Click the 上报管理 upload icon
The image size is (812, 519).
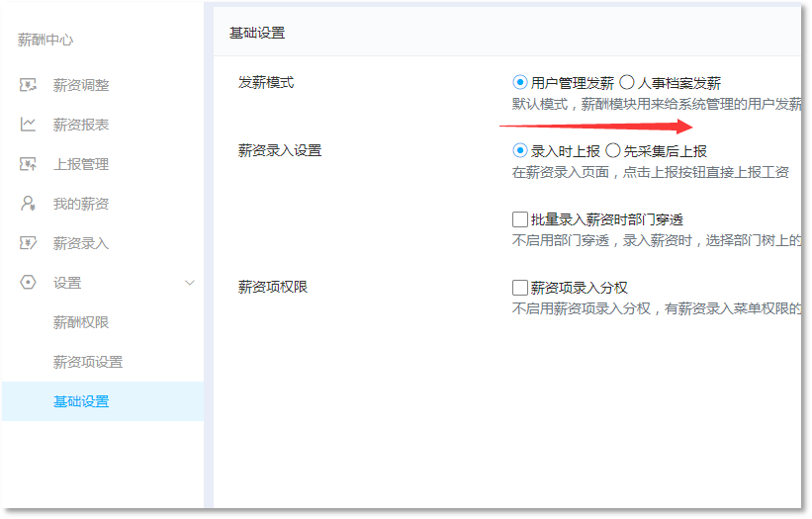[29, 164]
